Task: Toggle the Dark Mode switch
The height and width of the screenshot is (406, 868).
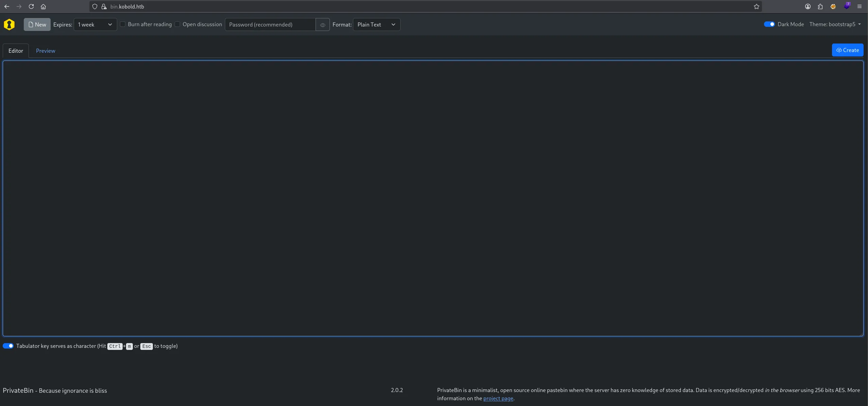Action: [769, 24]
